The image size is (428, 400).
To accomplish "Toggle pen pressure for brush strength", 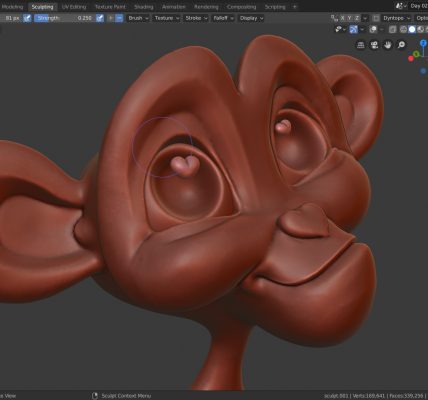I will pyautogui.click(x=100, y=18).
